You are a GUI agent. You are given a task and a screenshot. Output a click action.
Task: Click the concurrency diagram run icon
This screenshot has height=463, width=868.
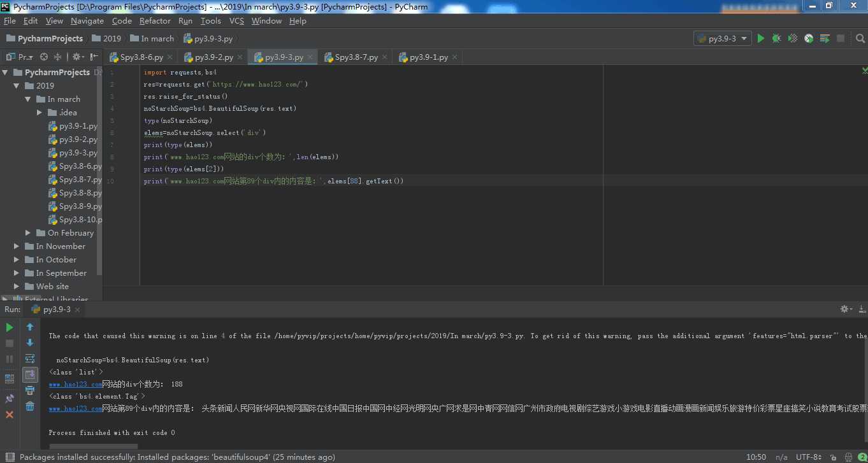(x=825, y=38)
